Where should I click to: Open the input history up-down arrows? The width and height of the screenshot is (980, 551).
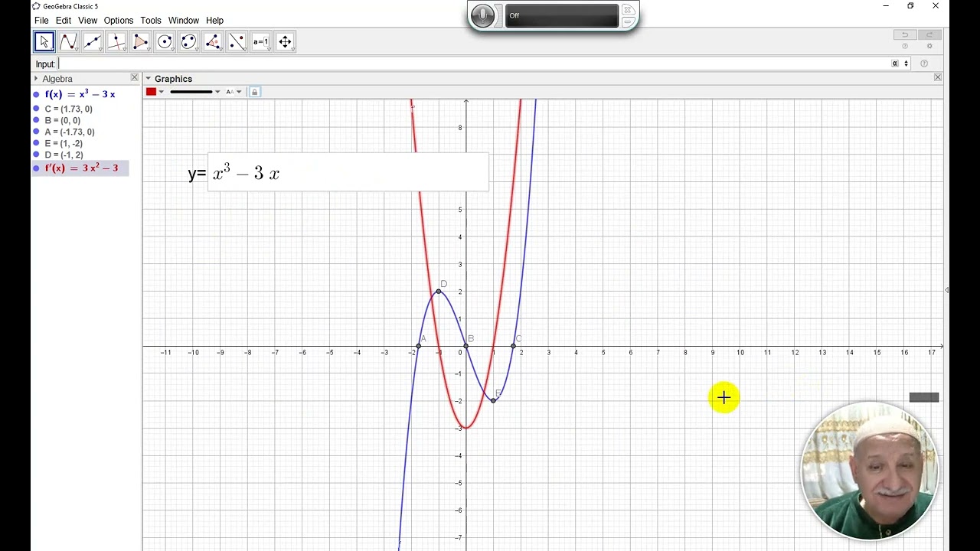click(906, 64)
